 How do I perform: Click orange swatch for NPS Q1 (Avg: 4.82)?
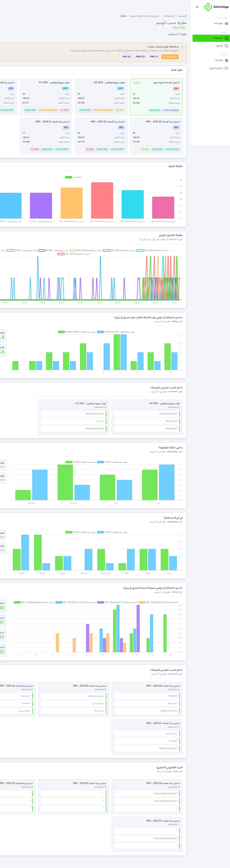coord(142,602)
